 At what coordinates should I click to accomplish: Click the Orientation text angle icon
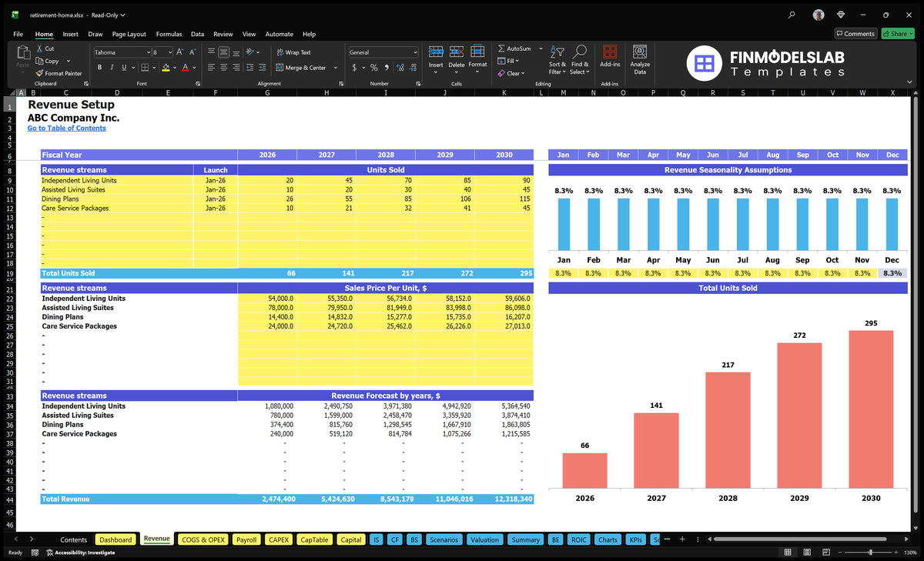tap(251, 52)
